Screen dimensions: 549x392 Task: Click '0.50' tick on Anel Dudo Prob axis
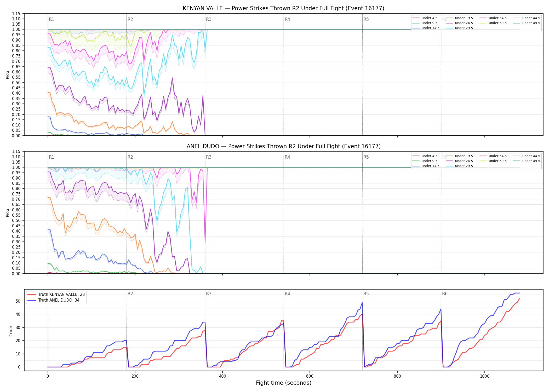[x=16, y=220]
